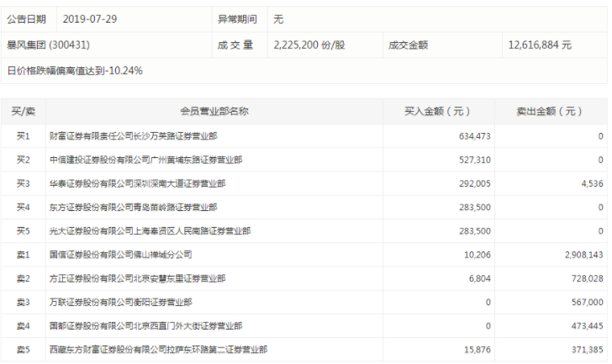This screenshot has width=612, height=364.
Task: Click the 卖5 rank cell
Action: 23,350
